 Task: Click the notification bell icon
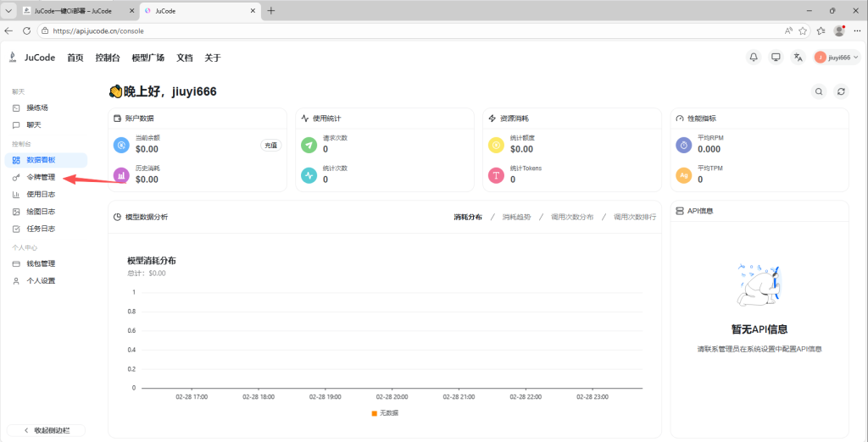pos(754,58)
